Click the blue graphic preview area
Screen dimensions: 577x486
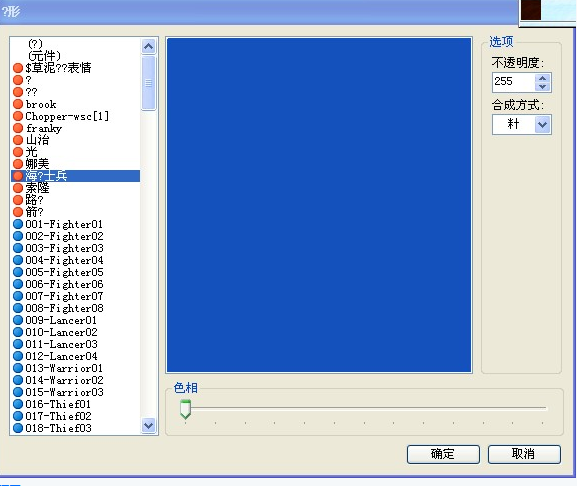click(319, 205)
